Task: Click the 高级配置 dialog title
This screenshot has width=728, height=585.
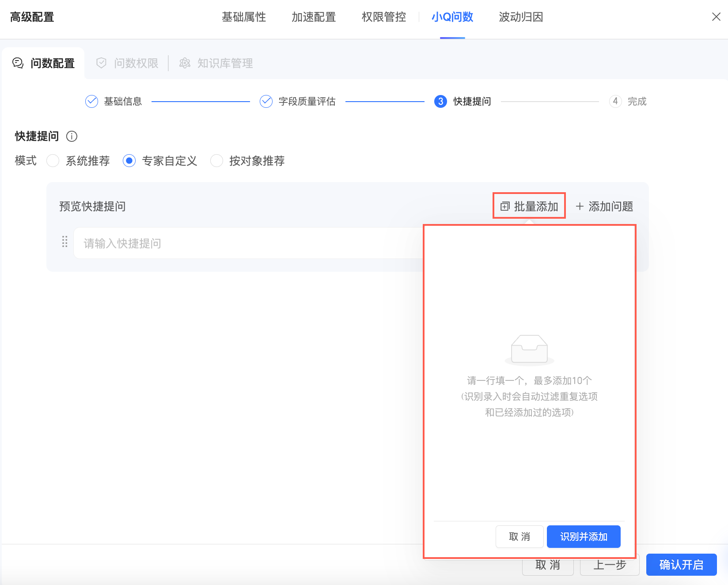Action: [32, 17]
